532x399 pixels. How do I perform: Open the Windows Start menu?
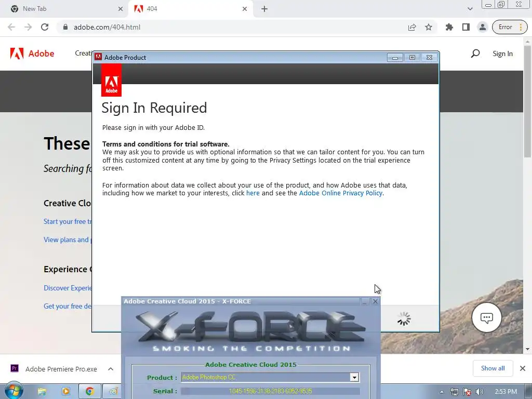[x=13, y=391]
